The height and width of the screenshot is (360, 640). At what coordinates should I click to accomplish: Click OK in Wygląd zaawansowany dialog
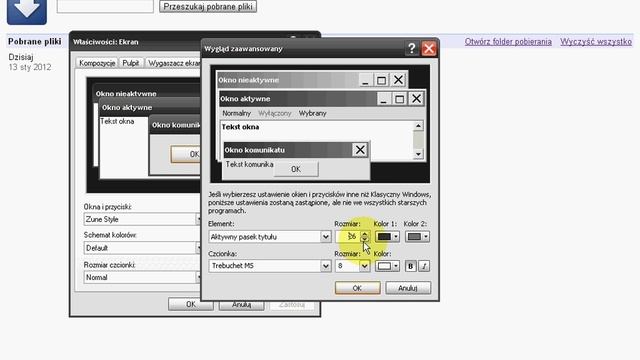(x=358, y=288)
